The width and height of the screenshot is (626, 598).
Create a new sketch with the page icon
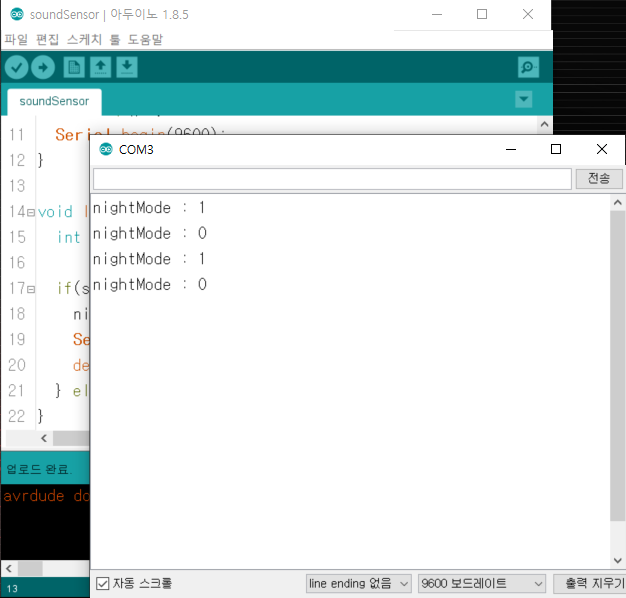(x=74, y=67)
